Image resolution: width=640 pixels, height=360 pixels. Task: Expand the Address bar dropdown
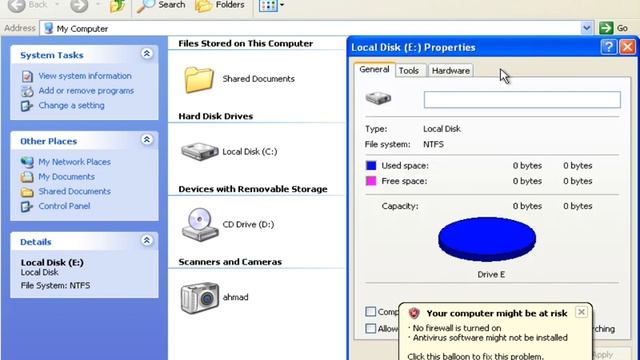pos(586,28)
